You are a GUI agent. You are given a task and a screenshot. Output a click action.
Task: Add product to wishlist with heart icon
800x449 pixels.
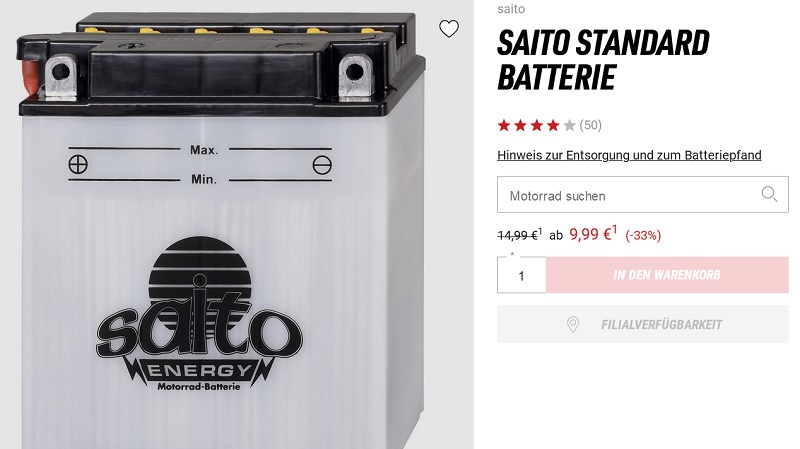pos(449,29)
